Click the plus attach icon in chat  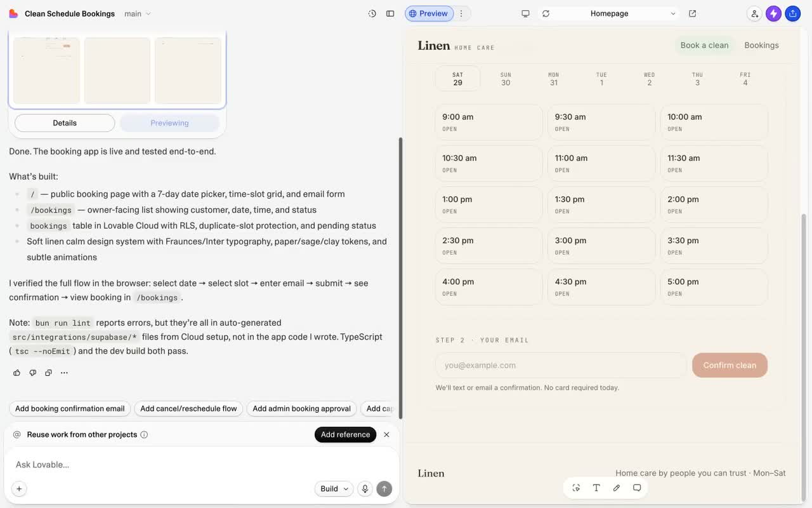click(x=19, y=488)
